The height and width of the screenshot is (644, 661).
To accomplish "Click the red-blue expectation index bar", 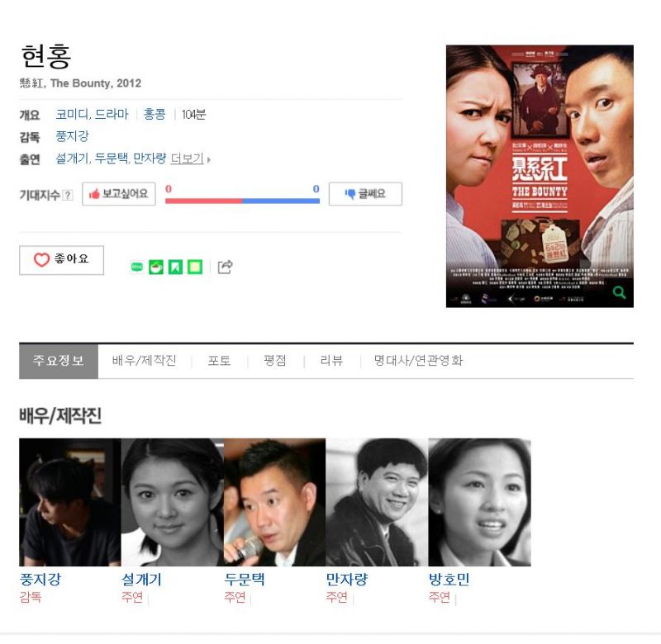I will click(x=242, y=201).
